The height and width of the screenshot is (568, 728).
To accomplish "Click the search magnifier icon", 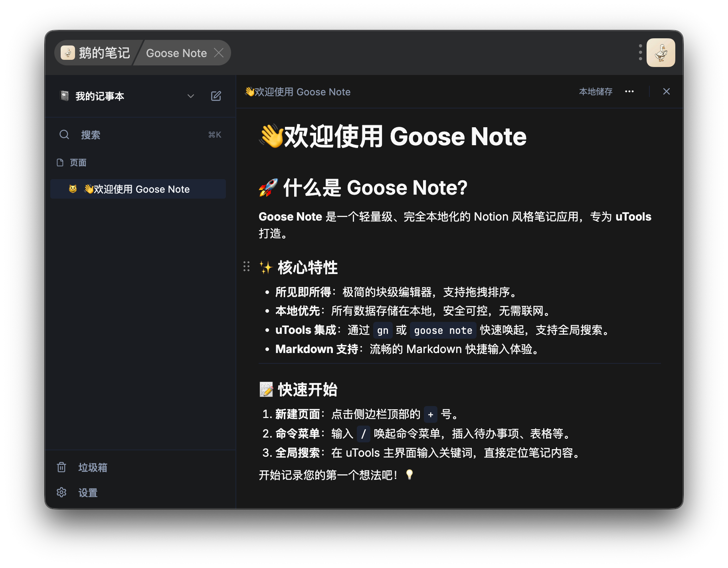I will (64, 135).
